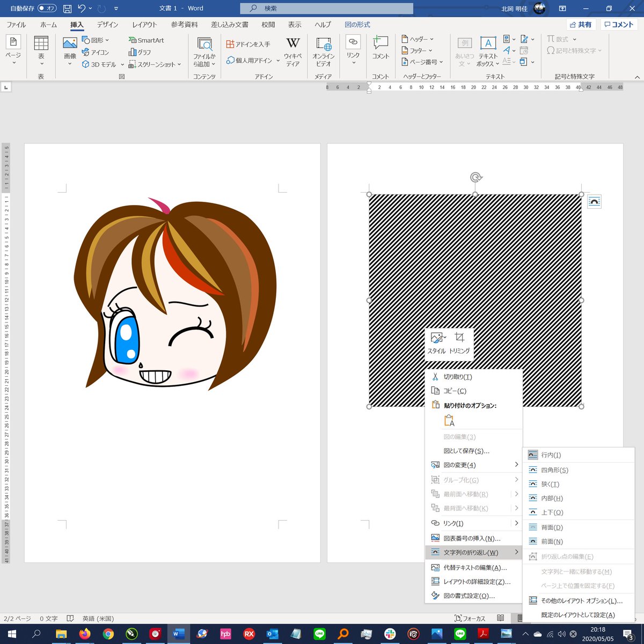Select the 行内(I) wrap option
Viewport: 644px width, 644px height.
[579, 455]
